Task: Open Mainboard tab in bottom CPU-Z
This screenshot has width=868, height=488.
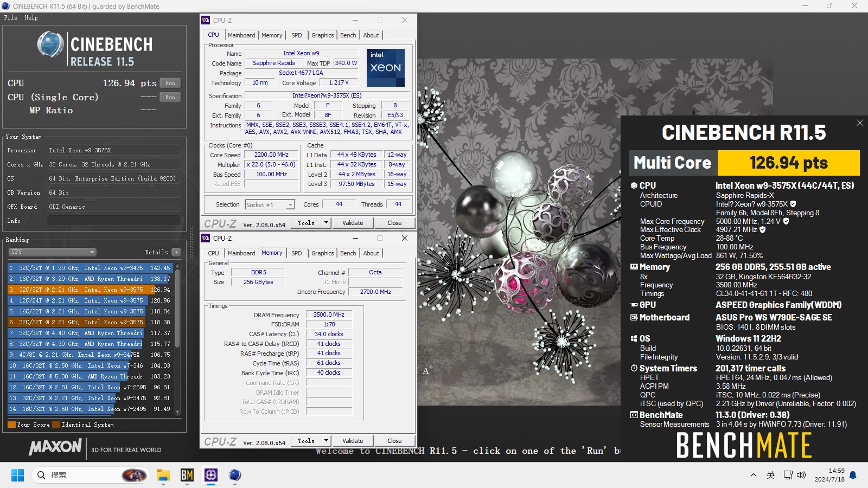Action: pyautogui.click(x=241, y=253)
